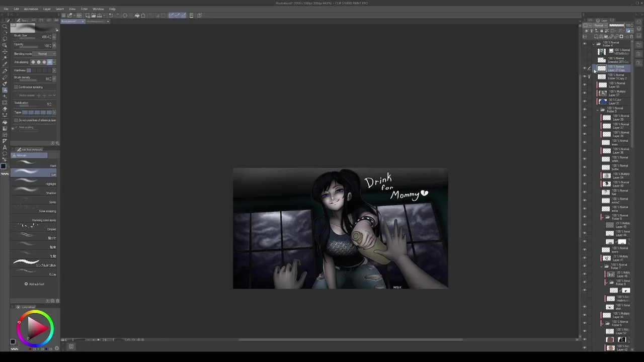Click the Open file icon in command bar
The height and width of the screenshot is (362, 644).
[94, 15]
